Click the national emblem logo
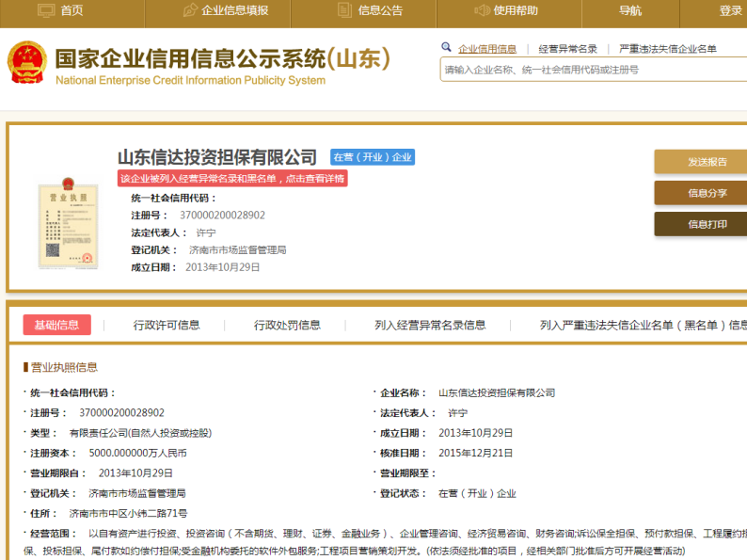Screen dimensions: 747x560 coord(26,63)
